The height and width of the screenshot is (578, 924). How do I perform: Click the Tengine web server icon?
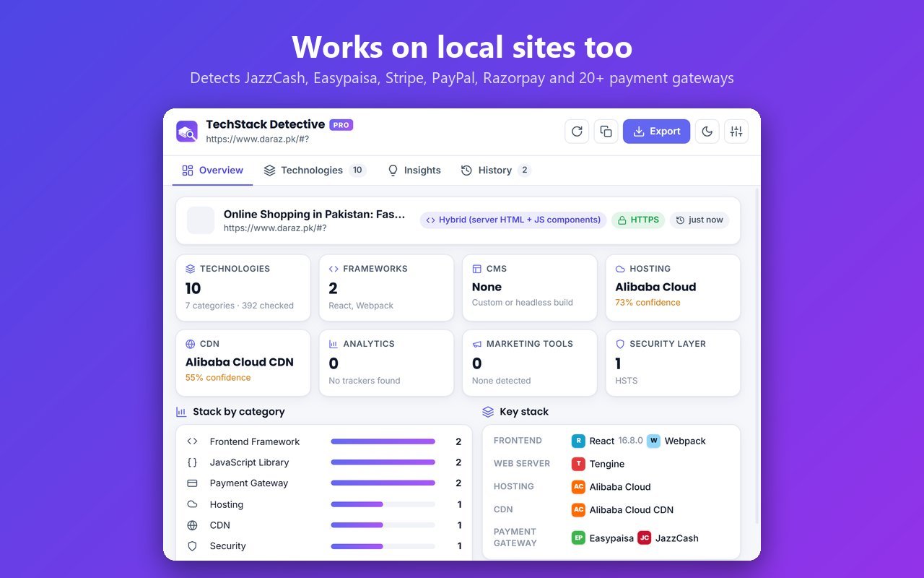coord(578,464)
